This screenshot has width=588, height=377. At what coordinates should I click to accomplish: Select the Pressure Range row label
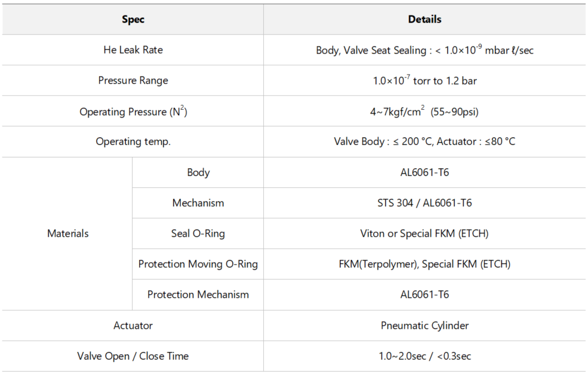pyautogui.click(x=133, y=81)
